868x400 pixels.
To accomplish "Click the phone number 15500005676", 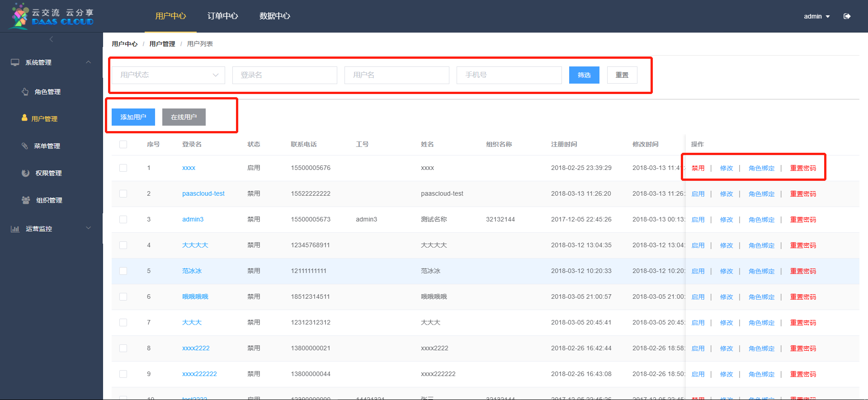I will 311,168.
